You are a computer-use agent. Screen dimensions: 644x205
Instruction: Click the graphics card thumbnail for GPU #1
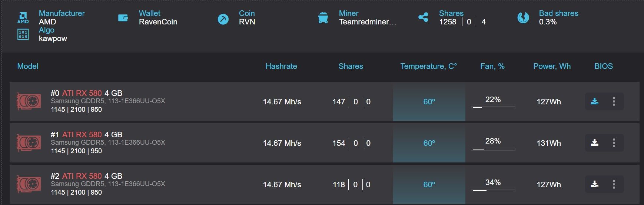pos(29,143)
